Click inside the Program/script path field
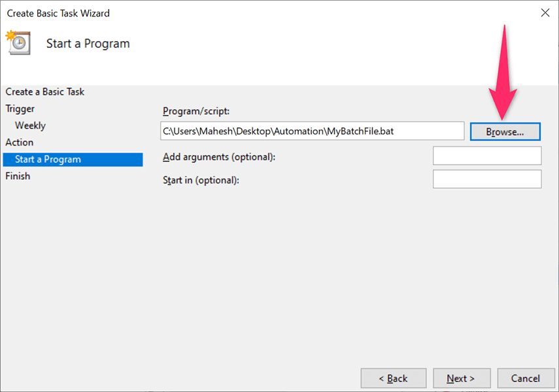The image size is (559, 392). click(x=312, y=131)
